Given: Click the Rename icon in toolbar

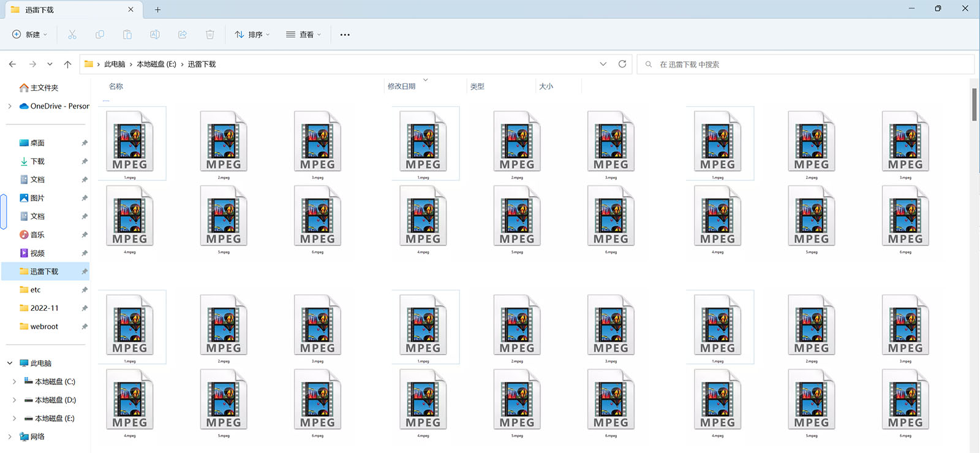Looking at the screenshot, I should [x=155, y=35].
